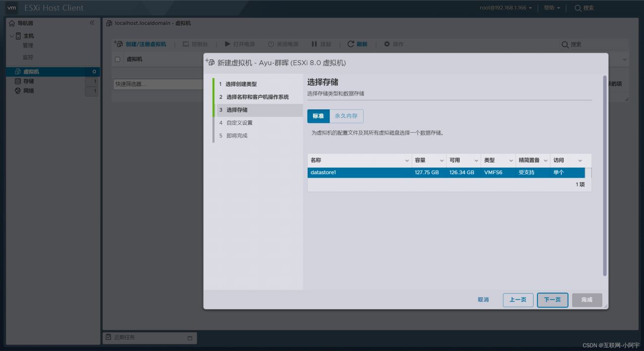The height and width of the screenshot is (351, 644).
Task: Click the Storage database icon in navigator
Action: pyautogui.click(x=18, y=81)
